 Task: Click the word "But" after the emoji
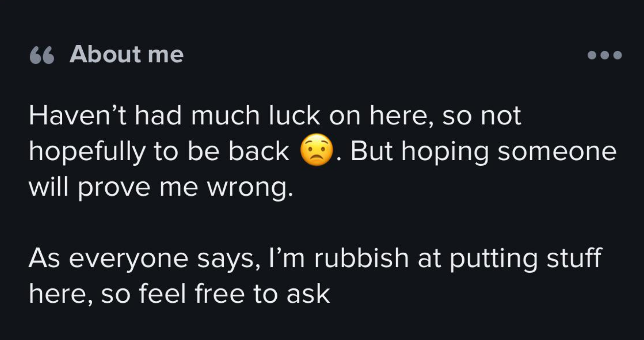[371, 151]
